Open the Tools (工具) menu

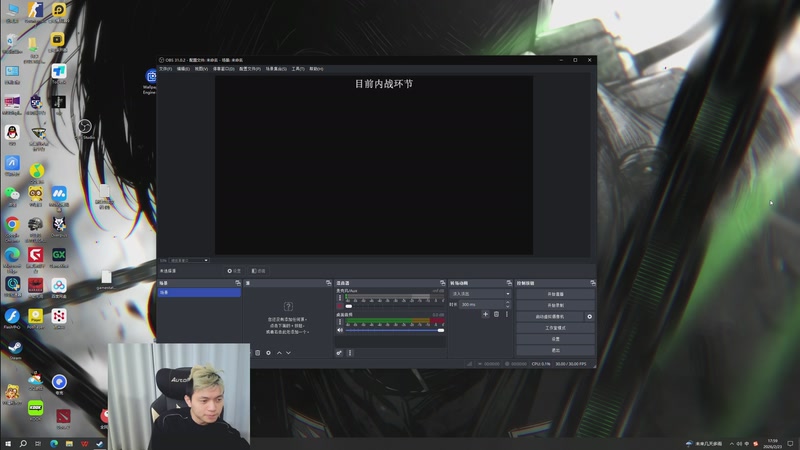298,68
